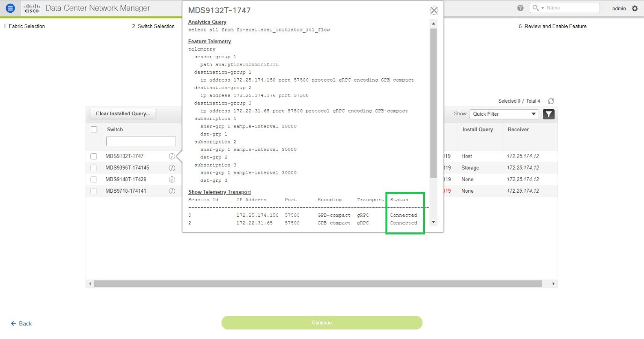Click the search magnifier icon
The height and width of the screenshot is (339, 644).
click(535, 8)
